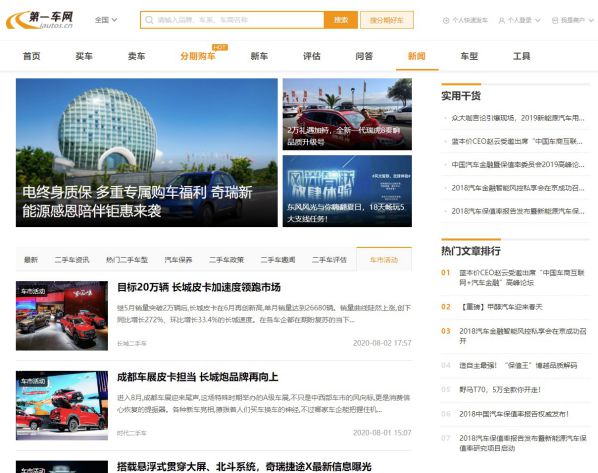This screenshot has height=473, width=598.
Task: Open 分期购车 navigation item
Action: pos(198,56)
